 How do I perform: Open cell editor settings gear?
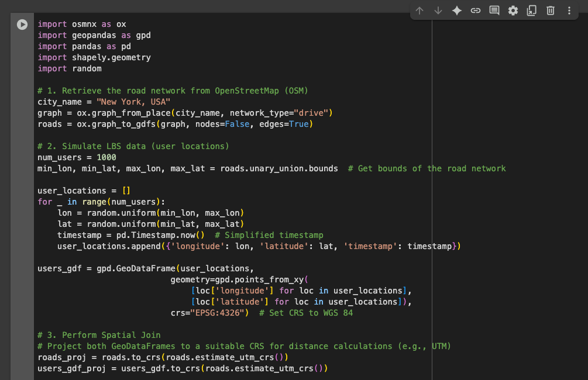coord(513,11)
